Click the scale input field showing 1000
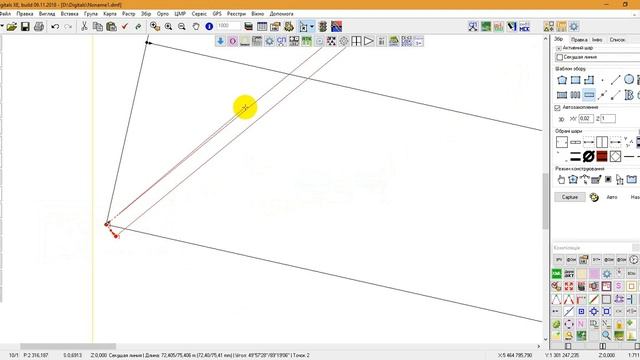The height and width of the screenshot is (360, 640). point(229,26)
